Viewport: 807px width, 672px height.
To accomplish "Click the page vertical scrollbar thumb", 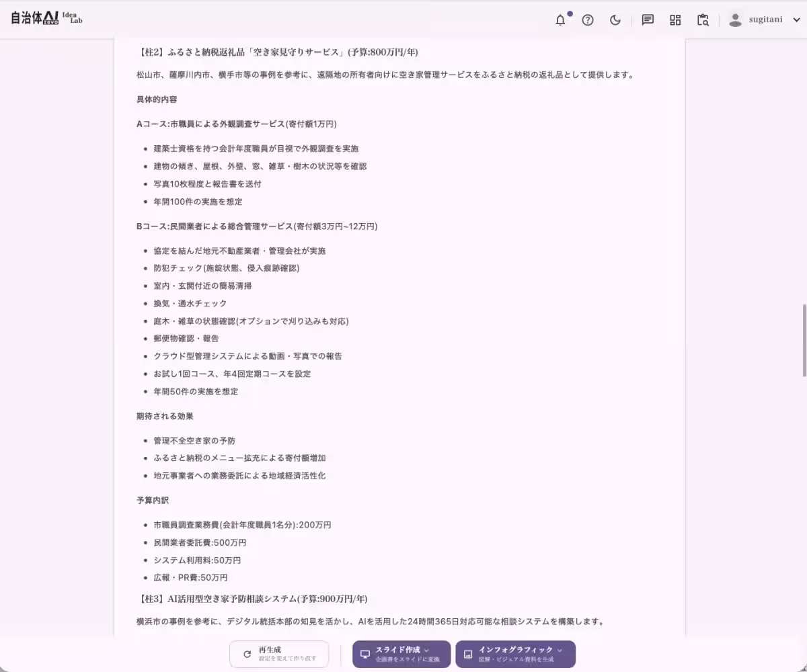I will pos(804,340).
